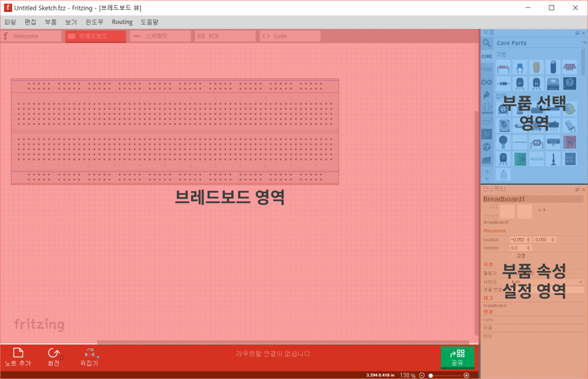588x379 pixels.
Task: Open the 도움말 help menu
Action: click(x=149, y=22)
